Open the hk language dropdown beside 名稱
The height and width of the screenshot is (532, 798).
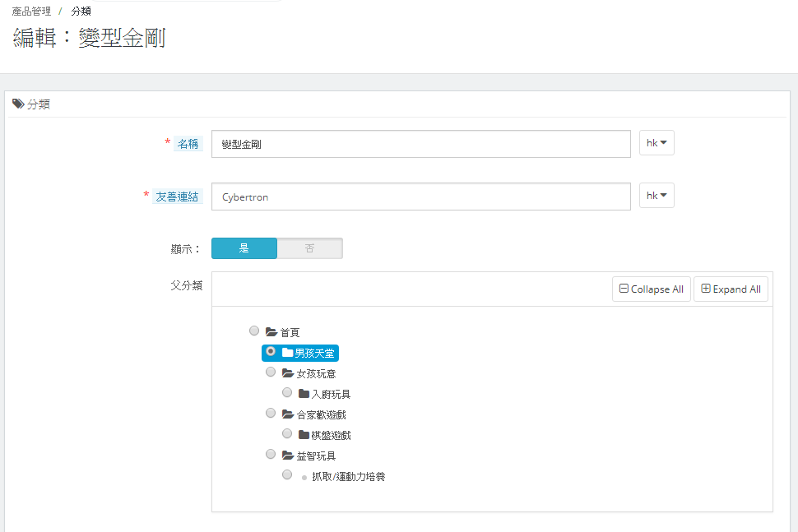(x=656, y=142)
